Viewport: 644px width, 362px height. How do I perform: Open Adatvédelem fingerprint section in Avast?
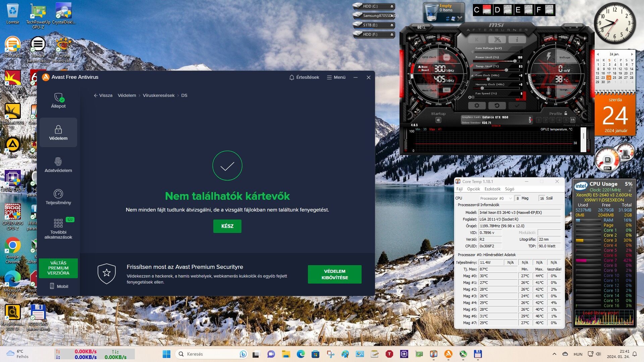click(x=58, y=165)
